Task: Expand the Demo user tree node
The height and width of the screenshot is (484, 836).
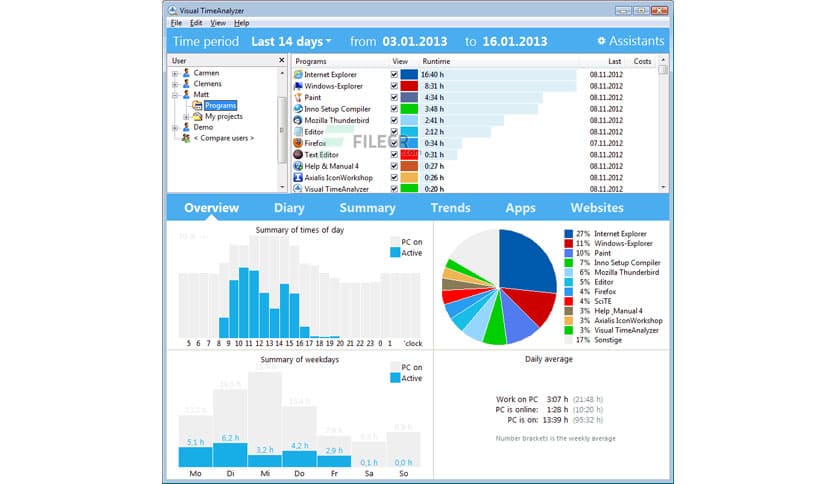Action: pos(175,127)
